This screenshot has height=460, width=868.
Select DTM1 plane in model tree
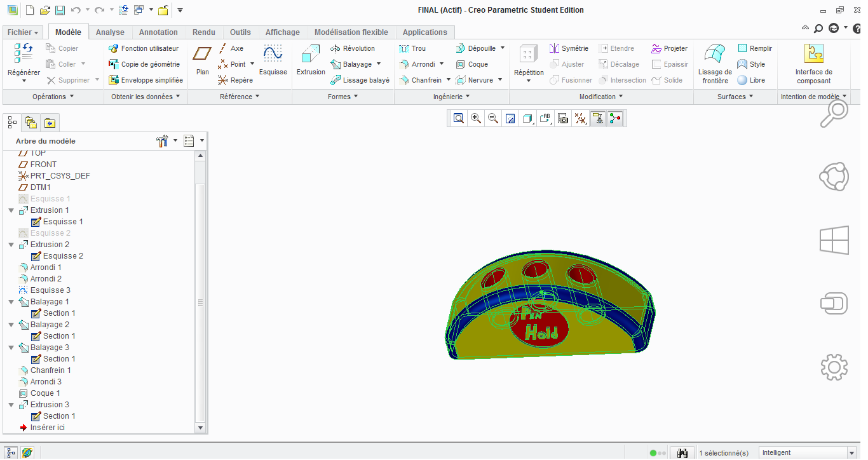(36, 187)
